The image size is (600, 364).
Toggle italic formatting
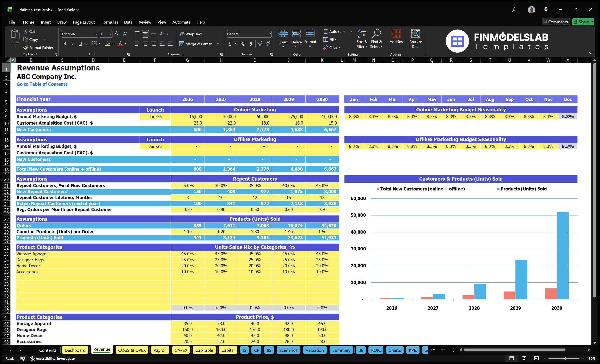pos(72,44)
